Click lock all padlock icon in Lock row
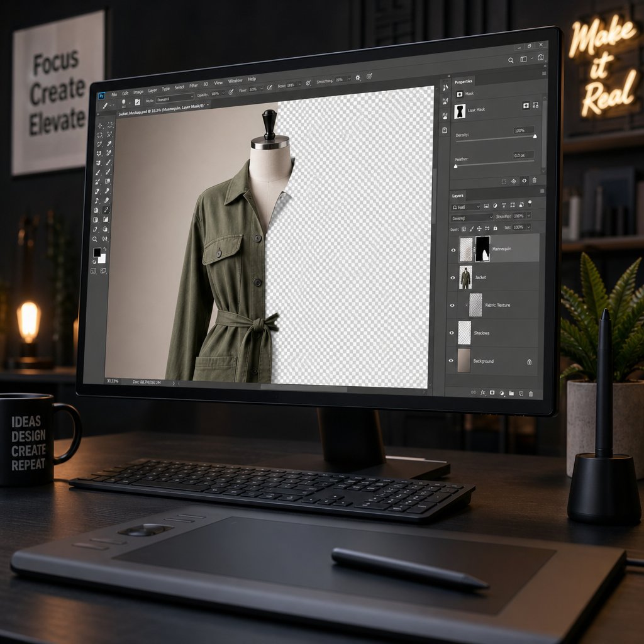Screen dimensions: 644x644 (x=496, y=228)
